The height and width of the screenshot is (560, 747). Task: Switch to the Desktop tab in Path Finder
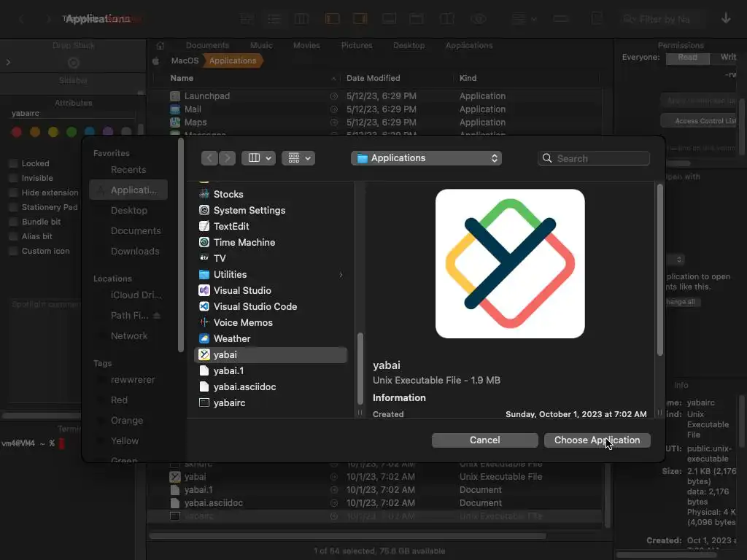(409, 45)
